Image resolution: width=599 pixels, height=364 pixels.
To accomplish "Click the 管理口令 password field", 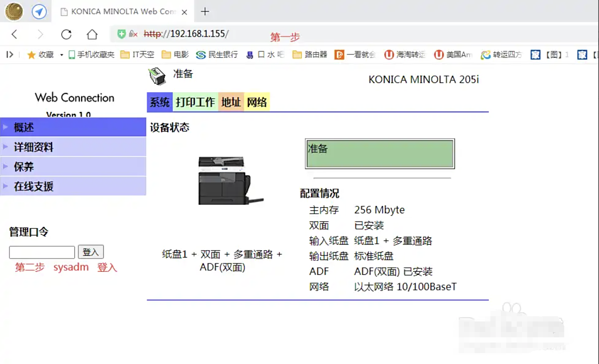I will 42,252.
